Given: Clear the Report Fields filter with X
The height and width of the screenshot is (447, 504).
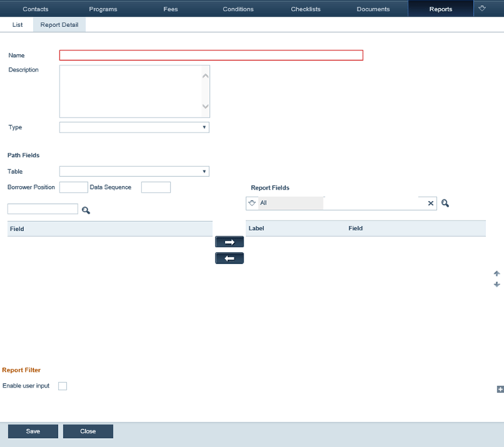Looking at the screenshot, I should coord(430,203).
